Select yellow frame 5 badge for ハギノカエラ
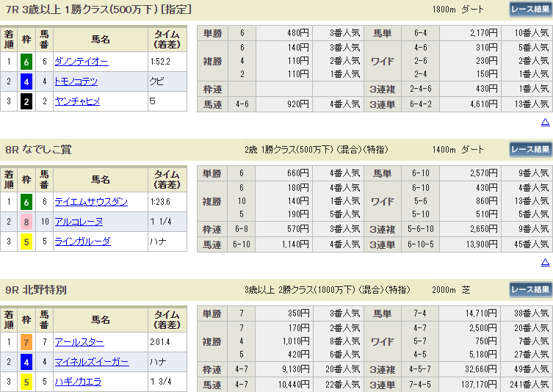 tap(26, 382)
